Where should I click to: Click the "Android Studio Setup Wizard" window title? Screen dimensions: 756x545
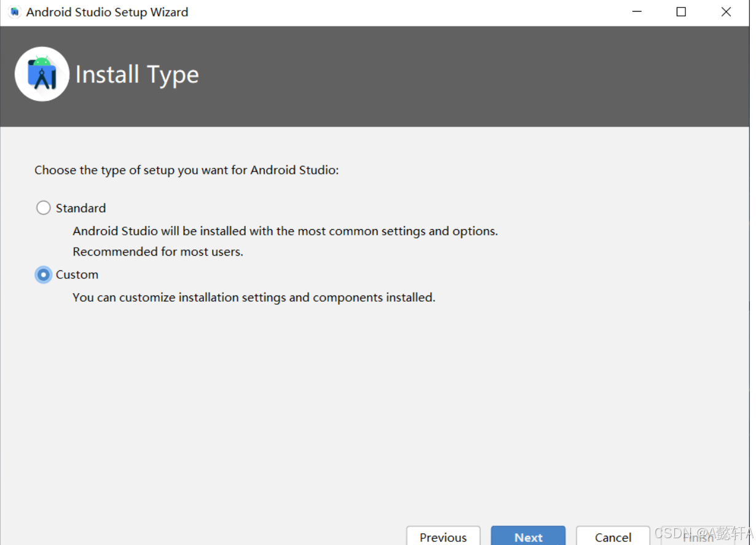[108, 12]
